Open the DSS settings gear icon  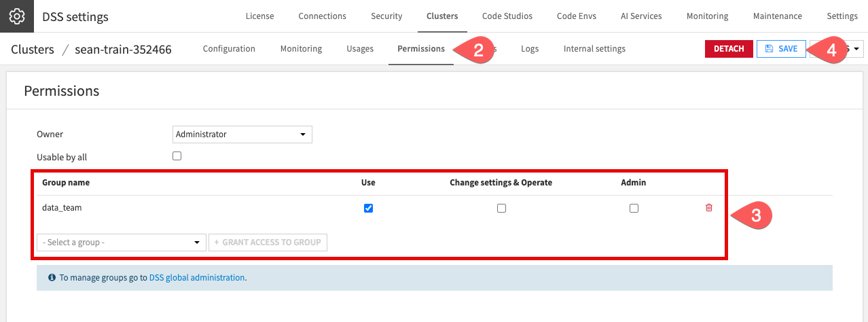(16, 16)
